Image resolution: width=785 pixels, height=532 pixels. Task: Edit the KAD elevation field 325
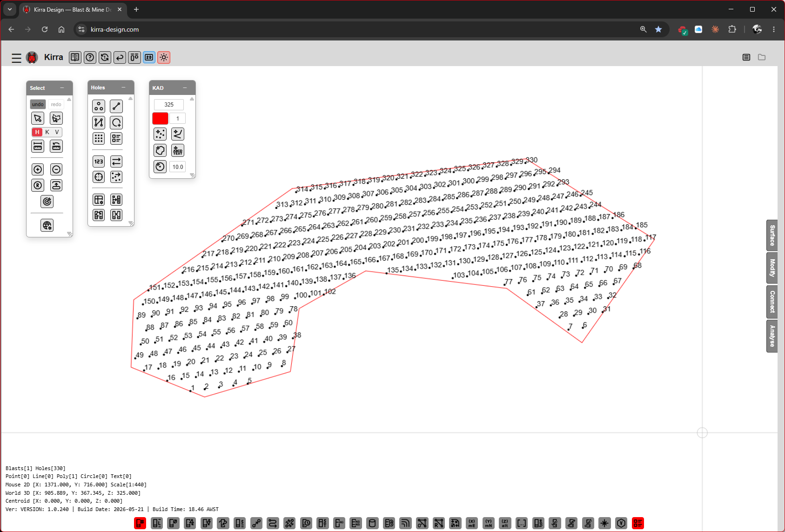[169, 105]
